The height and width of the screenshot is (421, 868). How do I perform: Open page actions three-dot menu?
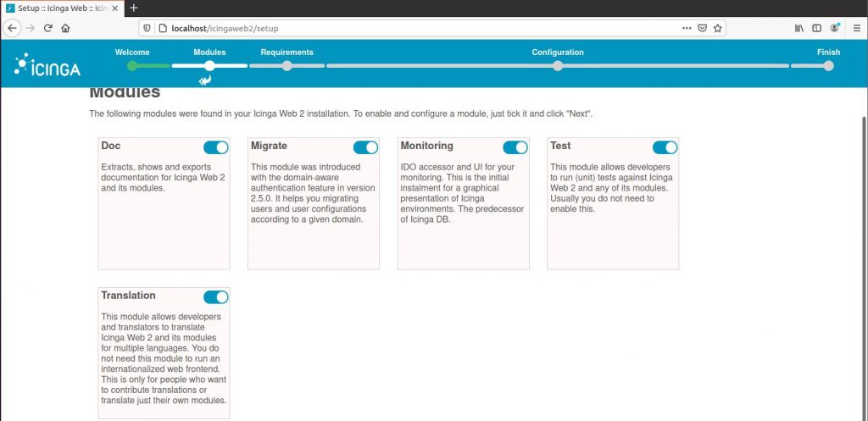coord(687,28)
